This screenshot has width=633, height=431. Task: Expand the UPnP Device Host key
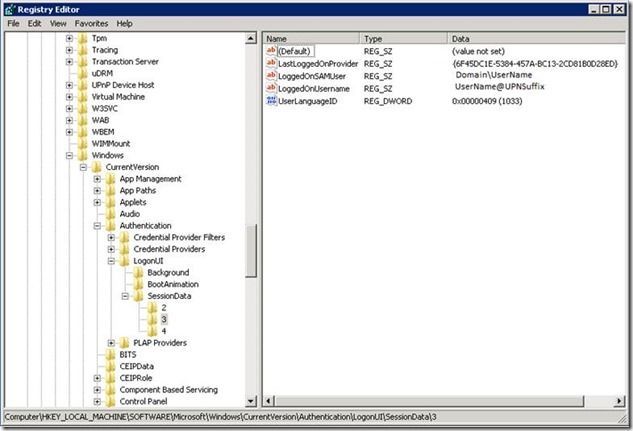coord(69,85)
